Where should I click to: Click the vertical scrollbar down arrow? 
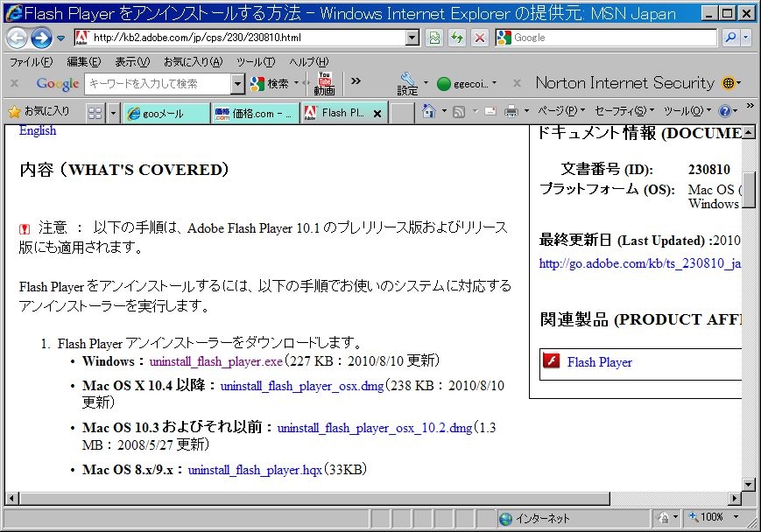click(x=749, y=484)
